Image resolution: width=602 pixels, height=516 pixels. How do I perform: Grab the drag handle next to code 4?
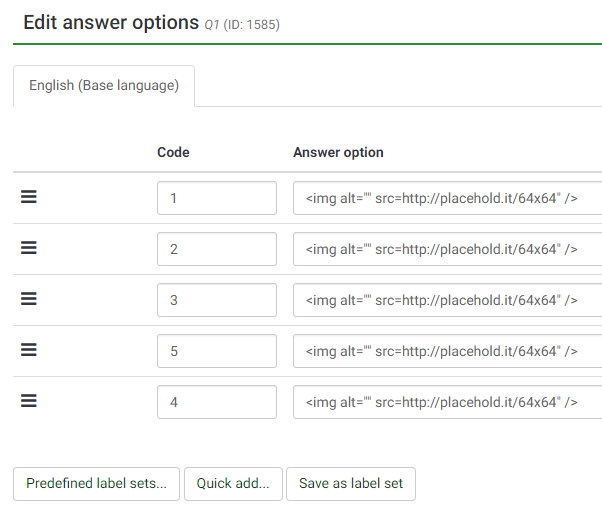click(29, 401)
